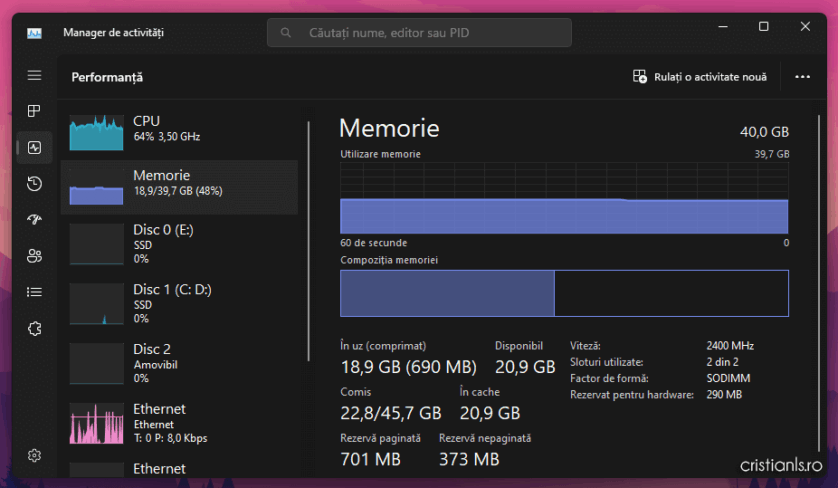This screenshot has width=838, height=488.
Task: Select the Memorie performance entry
Action: (x=179, y=187)
